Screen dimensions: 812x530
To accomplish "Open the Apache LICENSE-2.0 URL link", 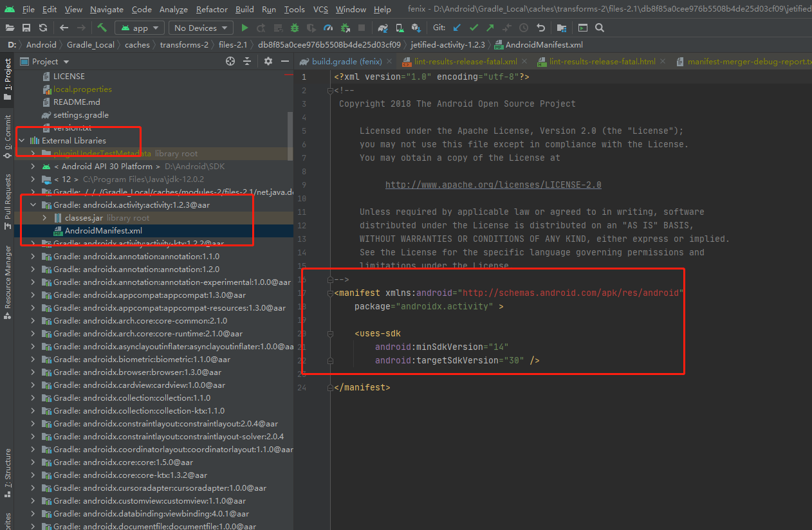I will click(x=494, y=185).
